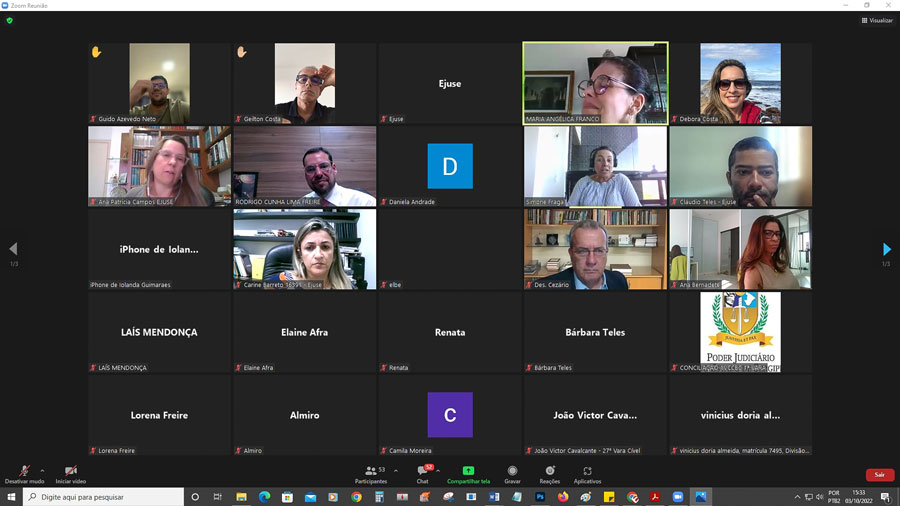
Task: Start recording with the Gravar button
Action: point(512,472)
